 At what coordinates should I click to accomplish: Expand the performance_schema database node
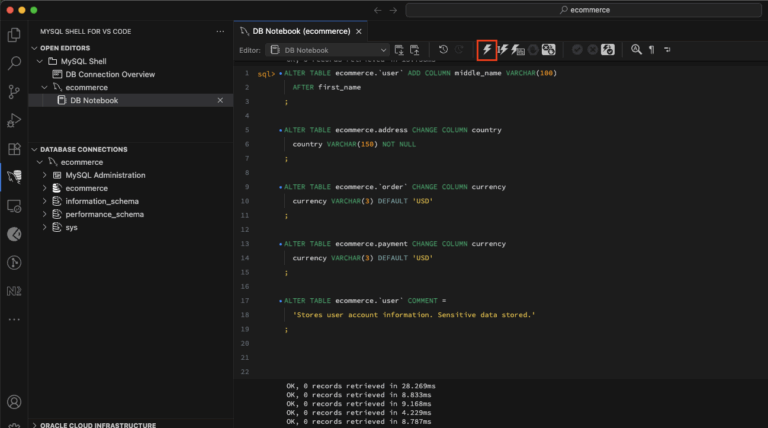(45, 214)
